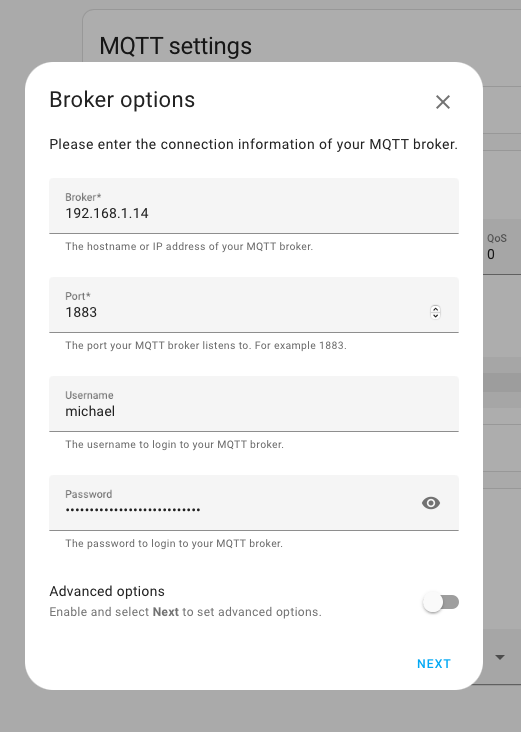
Task: Decrease the port number with the down arrow
Action: click(x=436, y=316)
